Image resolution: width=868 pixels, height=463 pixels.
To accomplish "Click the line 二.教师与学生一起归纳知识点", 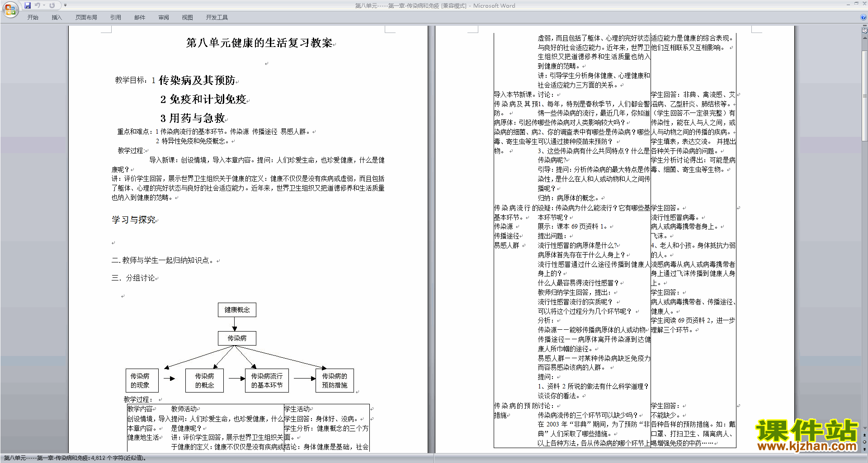I will point(163,260).
